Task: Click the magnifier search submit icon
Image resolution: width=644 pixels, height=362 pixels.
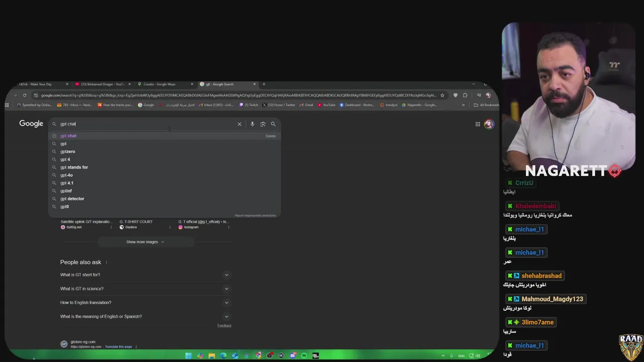Action: [273, 124]
